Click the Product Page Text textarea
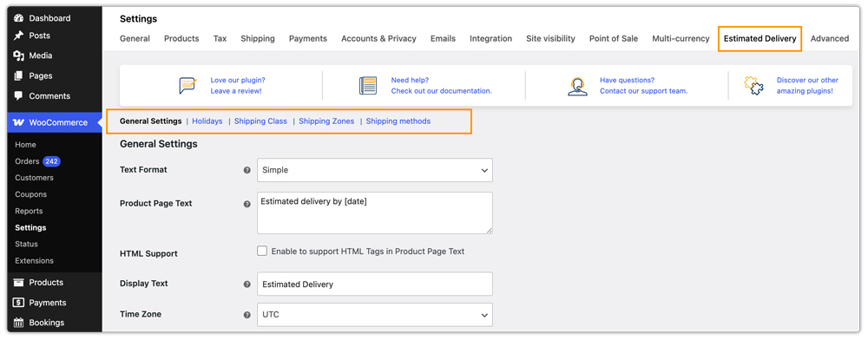This screenshot has height=340, width=868. pos(375,212)
